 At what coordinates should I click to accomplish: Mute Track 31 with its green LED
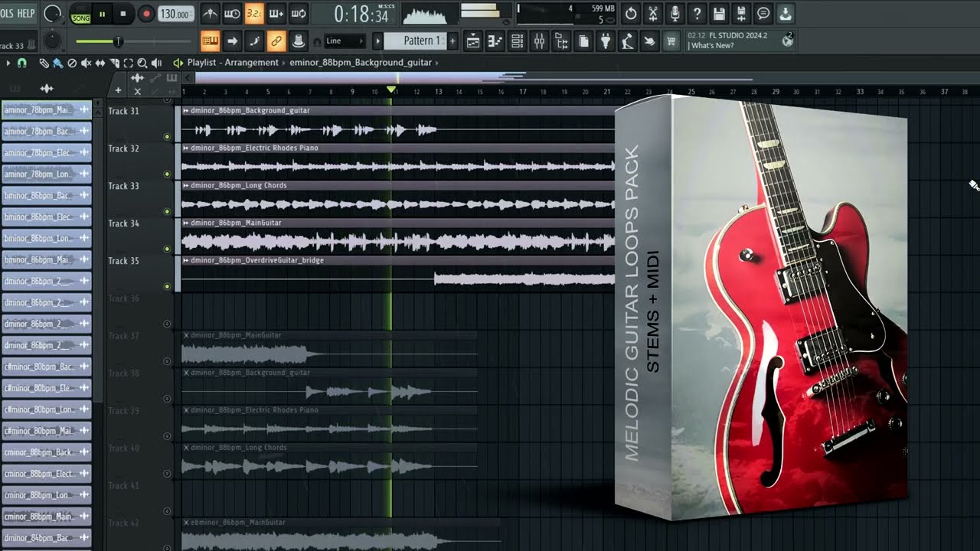click(x=167, y=137)
